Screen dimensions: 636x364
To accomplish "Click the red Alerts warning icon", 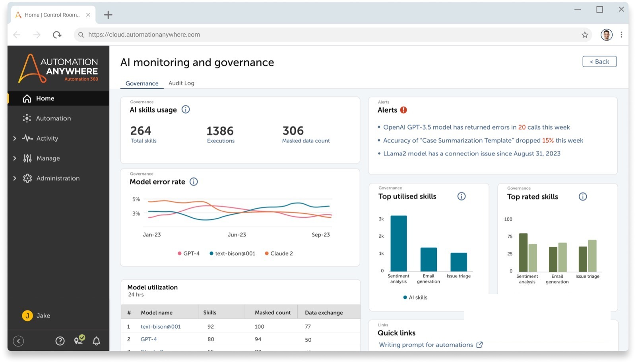I will point(403,110).
